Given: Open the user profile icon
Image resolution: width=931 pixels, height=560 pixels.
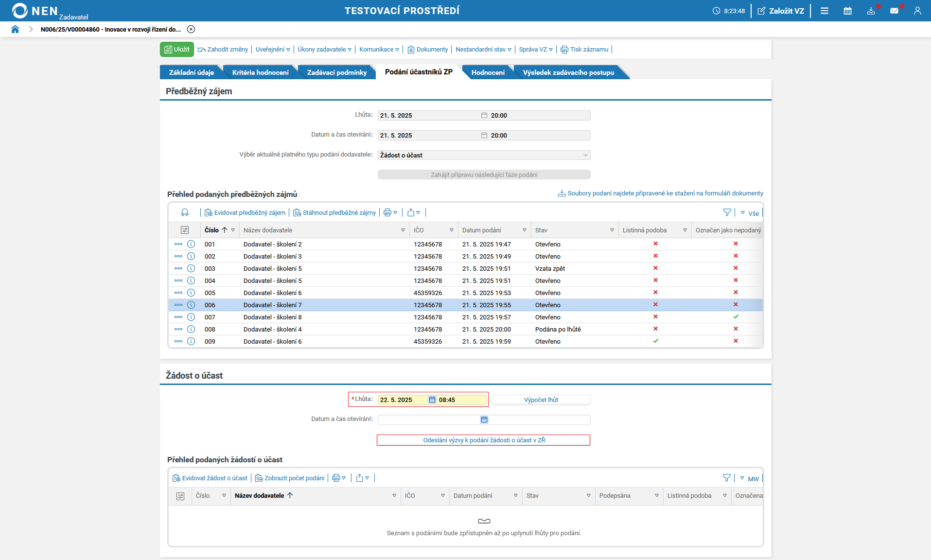Looking at the screenshot, I should (x=917, y=11).
